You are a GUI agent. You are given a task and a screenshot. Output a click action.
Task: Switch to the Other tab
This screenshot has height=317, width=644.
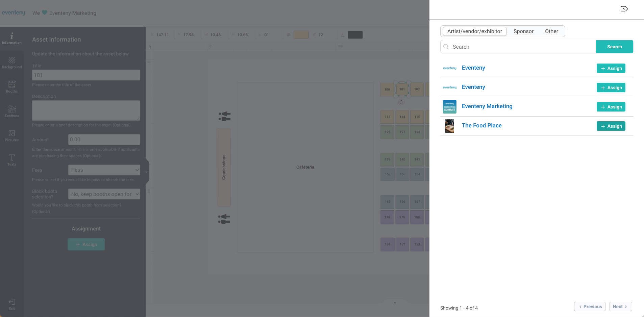(x=551, y=31)
